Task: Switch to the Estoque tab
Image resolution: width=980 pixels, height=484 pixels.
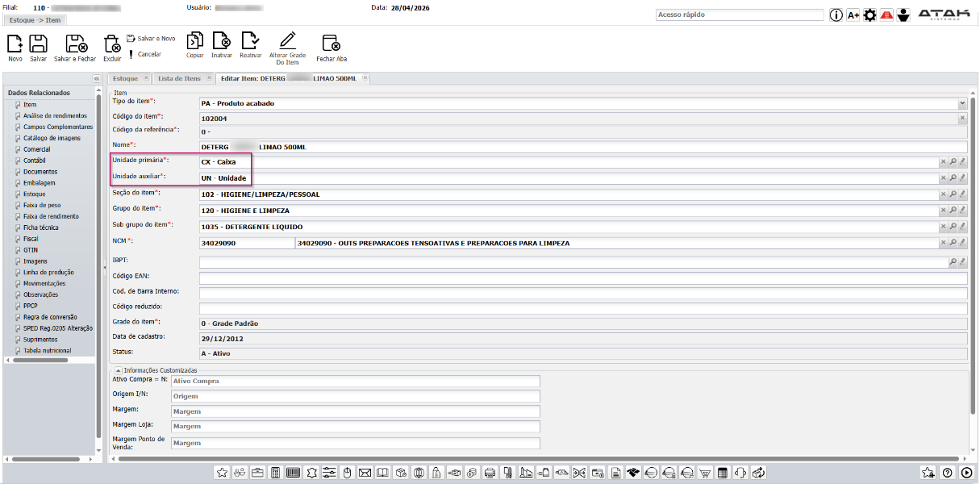Action: (125, 78)
